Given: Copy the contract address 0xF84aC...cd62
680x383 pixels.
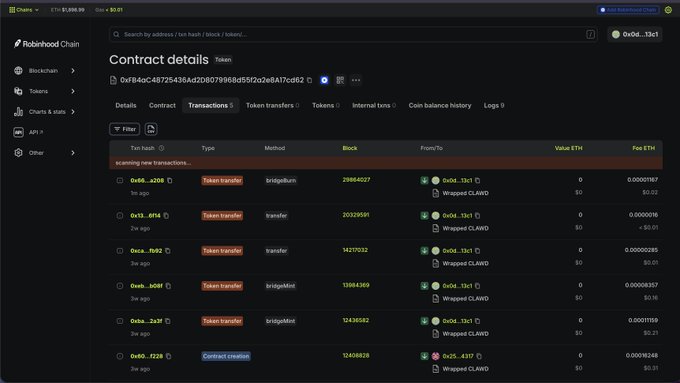Looking at the screenshot, I should click(309, 80).
